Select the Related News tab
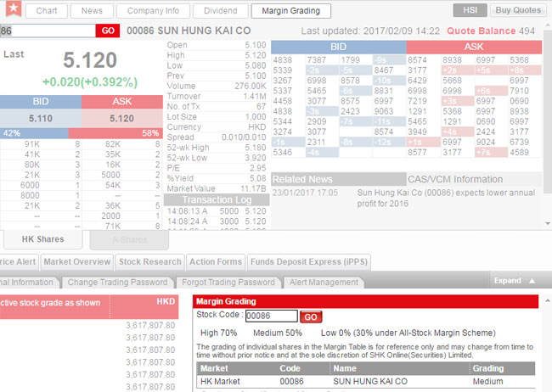Viewport: 552px width, 392px height. click(338, 179)
